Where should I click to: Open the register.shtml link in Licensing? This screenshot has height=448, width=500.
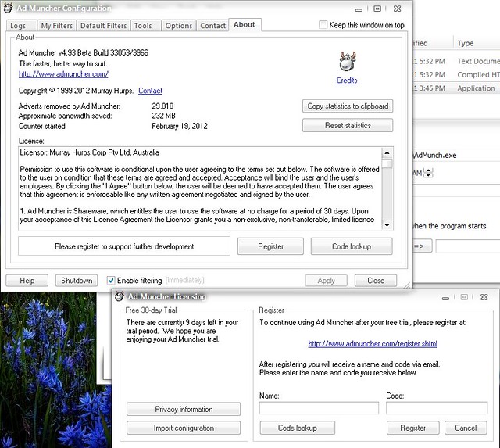[373, 344]
